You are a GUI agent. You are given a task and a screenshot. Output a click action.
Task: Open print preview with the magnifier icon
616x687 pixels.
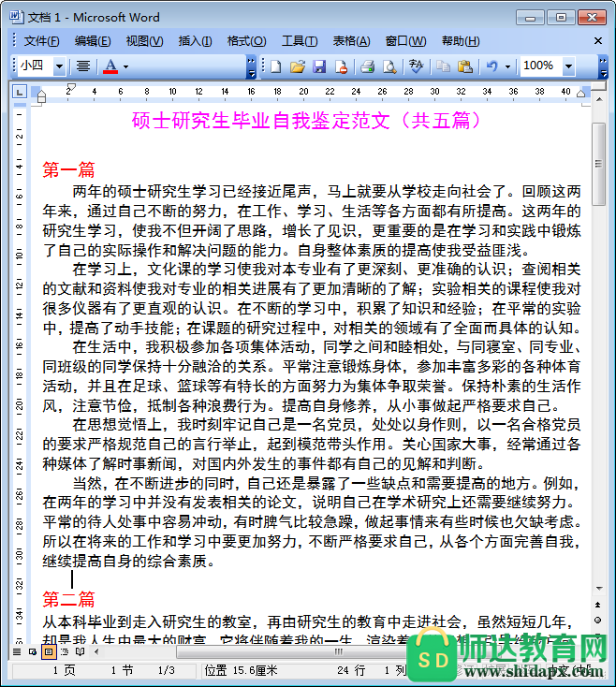(389, 66)
